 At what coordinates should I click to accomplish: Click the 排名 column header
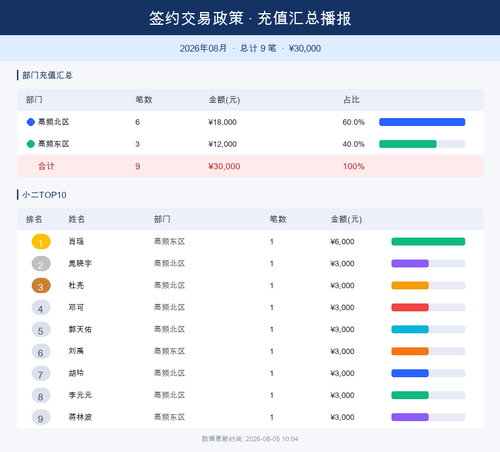click(x=34, y=219)
